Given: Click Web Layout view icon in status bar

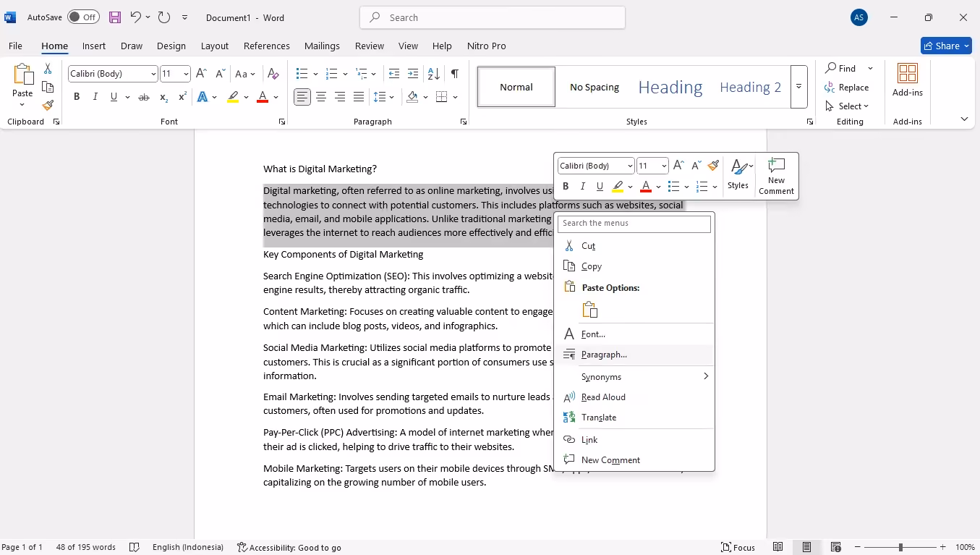Looking at the screenshot, I should click(835, 547).
